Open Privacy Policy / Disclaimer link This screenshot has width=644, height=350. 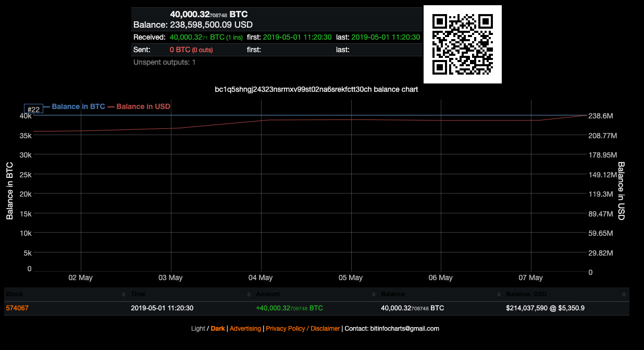pos(303,329)
